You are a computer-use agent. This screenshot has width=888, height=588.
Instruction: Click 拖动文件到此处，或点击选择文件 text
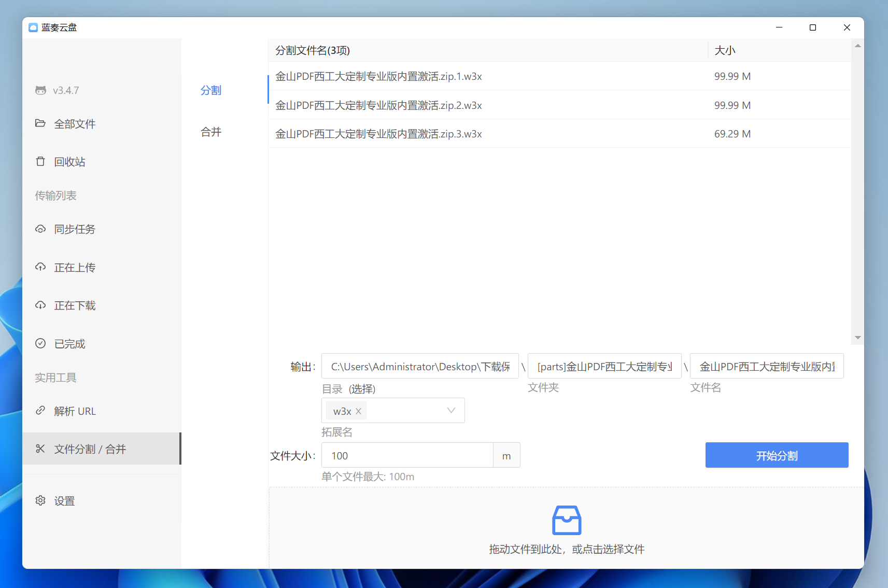(567, 549)
